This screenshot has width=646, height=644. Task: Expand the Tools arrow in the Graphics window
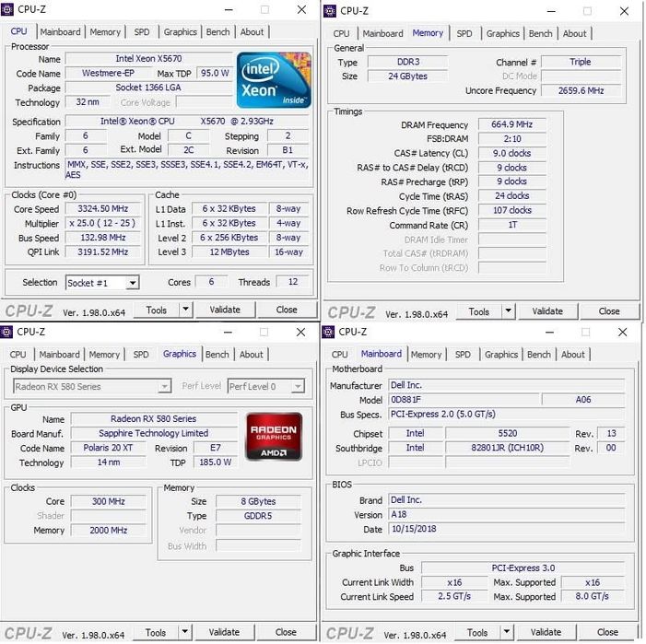185,632
